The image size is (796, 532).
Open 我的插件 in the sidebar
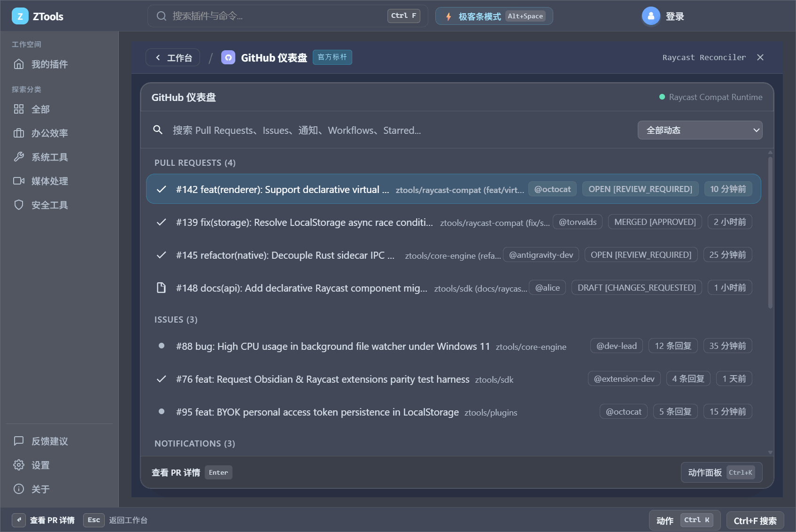tap(59, 64)
